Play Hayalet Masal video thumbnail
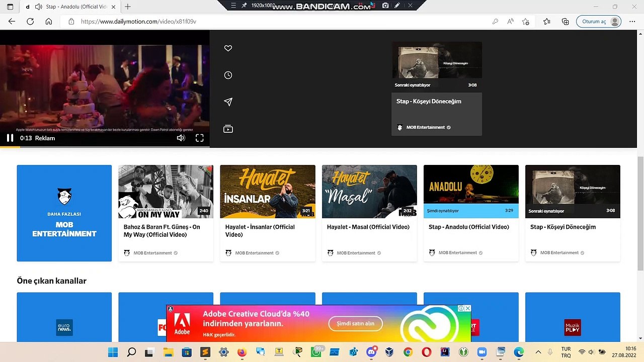644x362 pixels. 369,192
